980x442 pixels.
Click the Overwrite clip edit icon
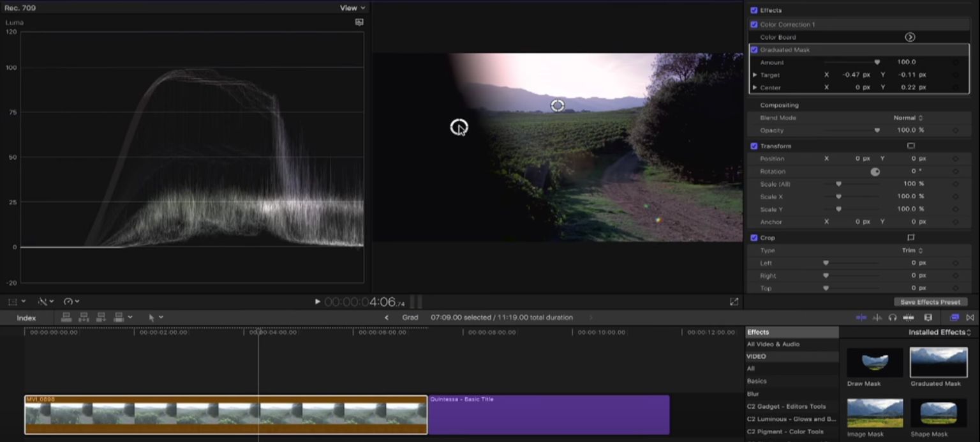tap(118, 317)
